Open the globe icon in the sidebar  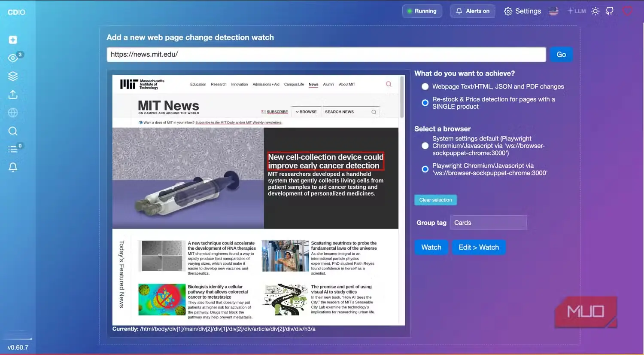[x=13, y=113]
